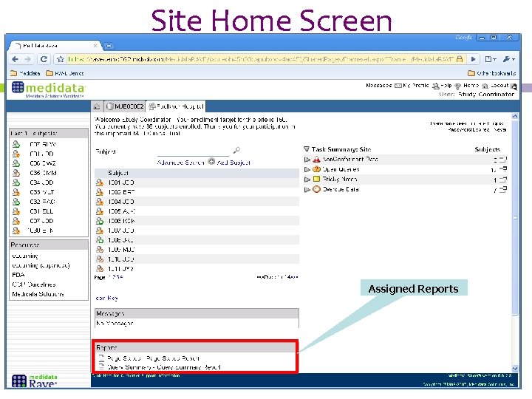Click the Overdue Data clock icon
532x399 pixels.
point(316,189)
